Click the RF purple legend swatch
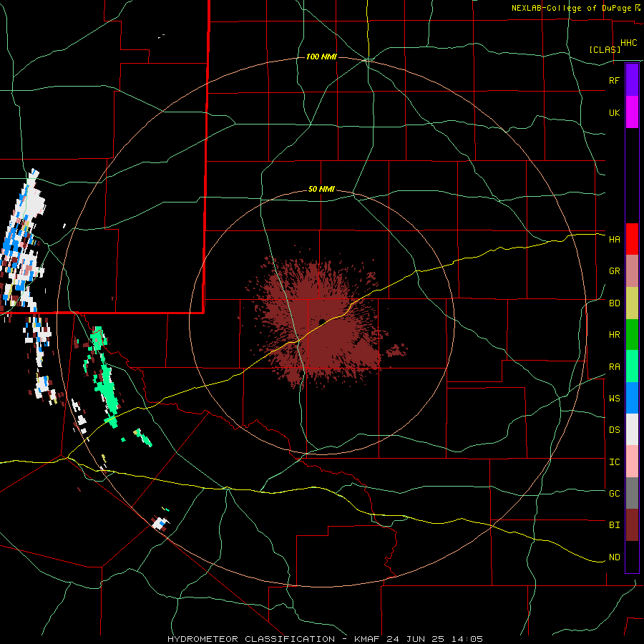Image resolution: width=644 pixels, height=644 pixels. (632, 80)
